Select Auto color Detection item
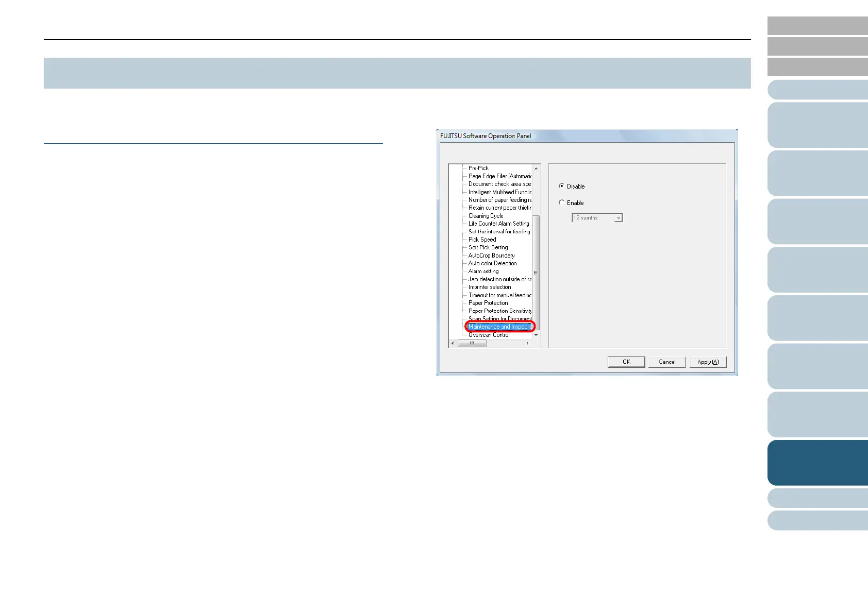 492,263
